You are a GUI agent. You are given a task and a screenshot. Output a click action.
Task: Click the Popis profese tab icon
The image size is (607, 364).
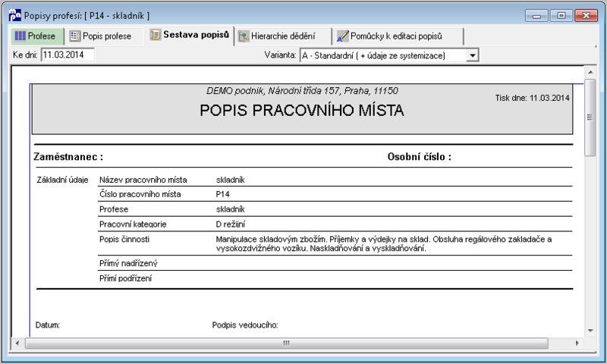(x=74, y=36)
